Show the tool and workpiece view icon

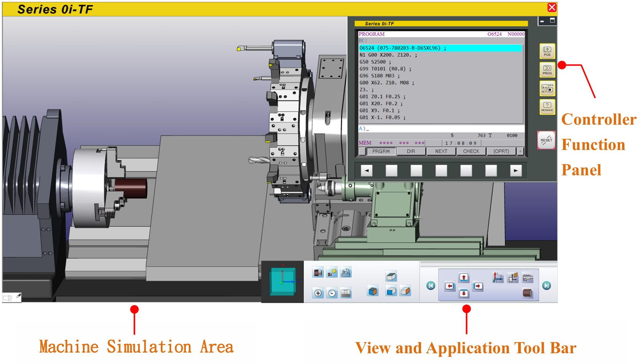click(332, 273)
